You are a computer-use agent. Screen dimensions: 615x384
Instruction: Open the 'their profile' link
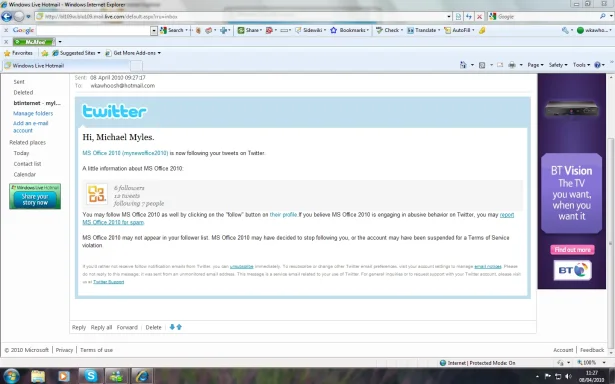pyautogui.click(x=283, y=215)
